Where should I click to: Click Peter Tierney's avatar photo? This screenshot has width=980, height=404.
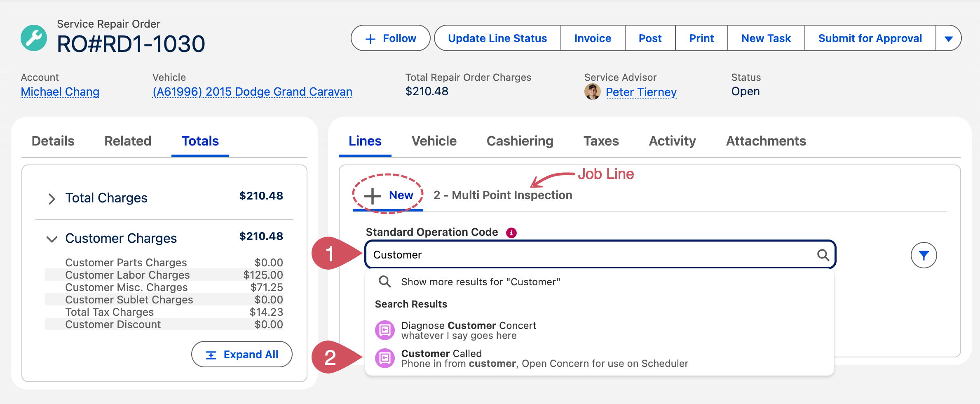[592, 92]
